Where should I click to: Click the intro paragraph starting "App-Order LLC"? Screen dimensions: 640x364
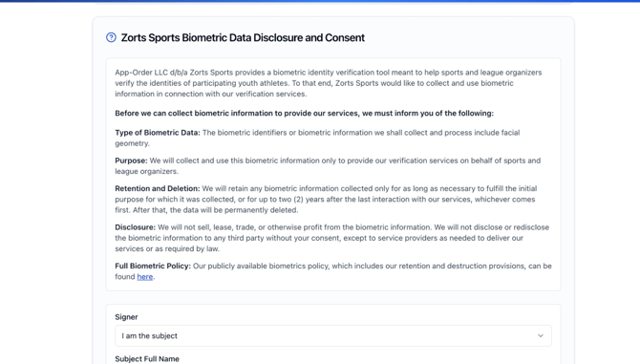click(x=329, y=83)
